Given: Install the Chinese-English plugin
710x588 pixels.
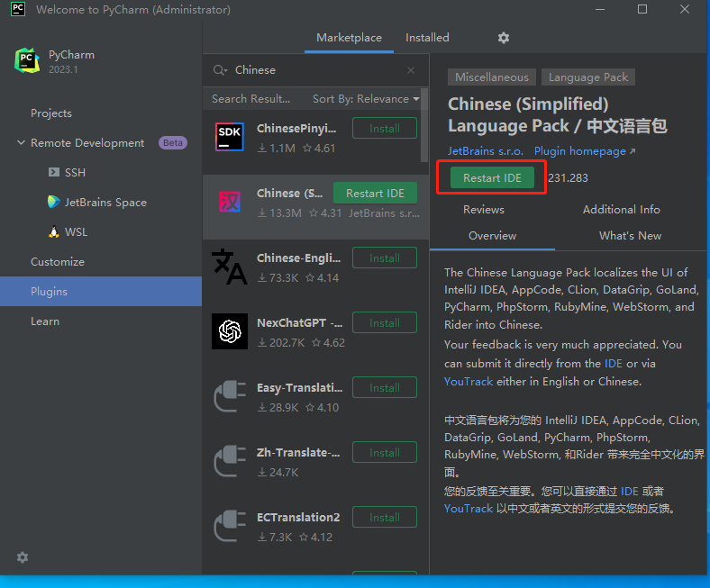Looking at the screenshot, I should click(x=385, y=258).
